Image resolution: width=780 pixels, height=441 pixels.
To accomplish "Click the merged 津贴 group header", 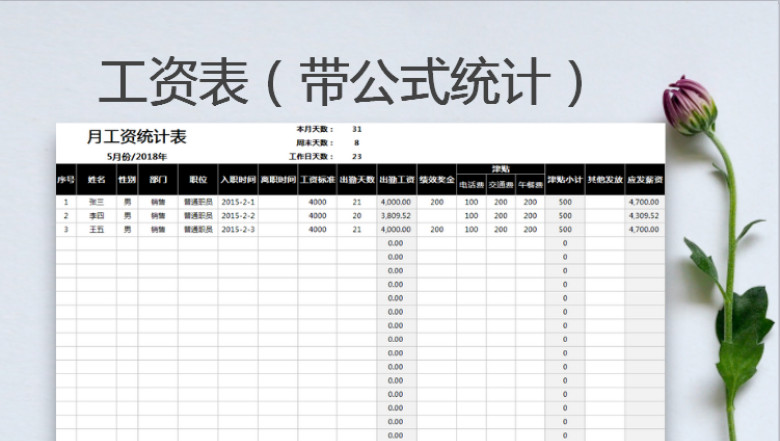I will pyautogui.click(x=500, y=169).
